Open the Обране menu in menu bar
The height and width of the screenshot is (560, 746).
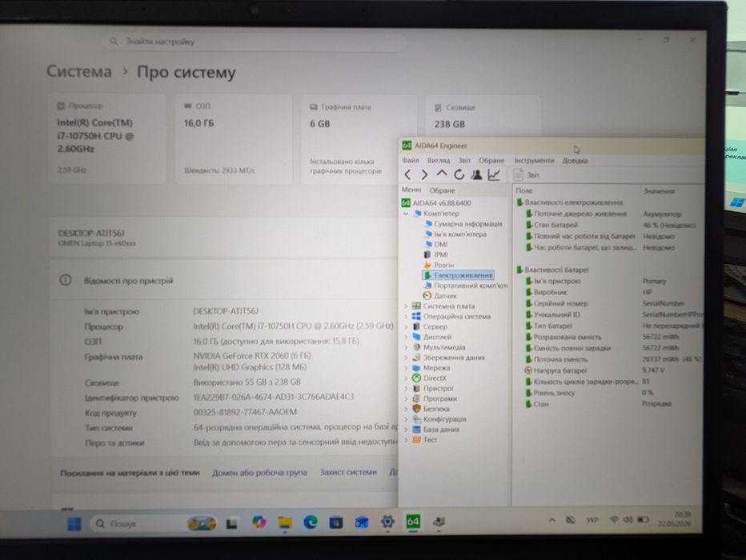(491, 161)
